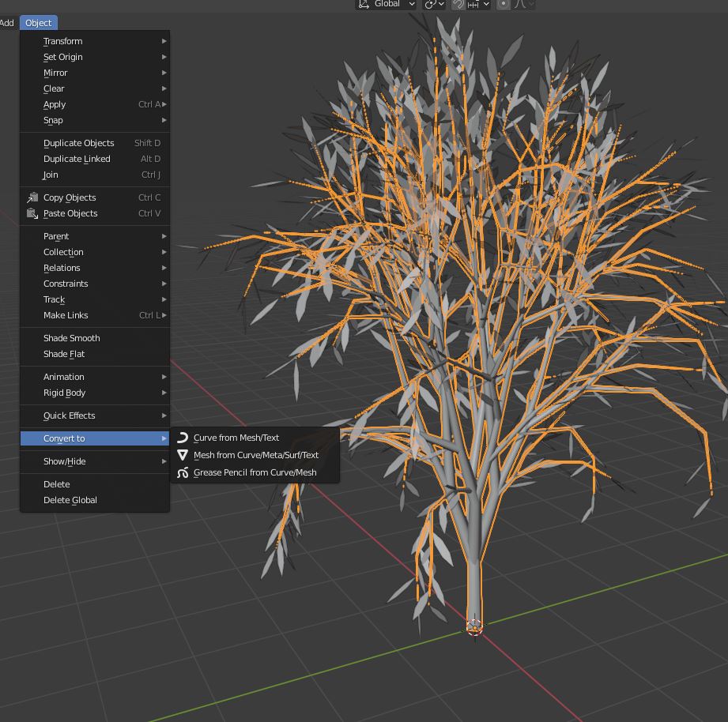
Task: Click the Grease Pencil from Curve/Mesh icon
Action: [183, 472]
